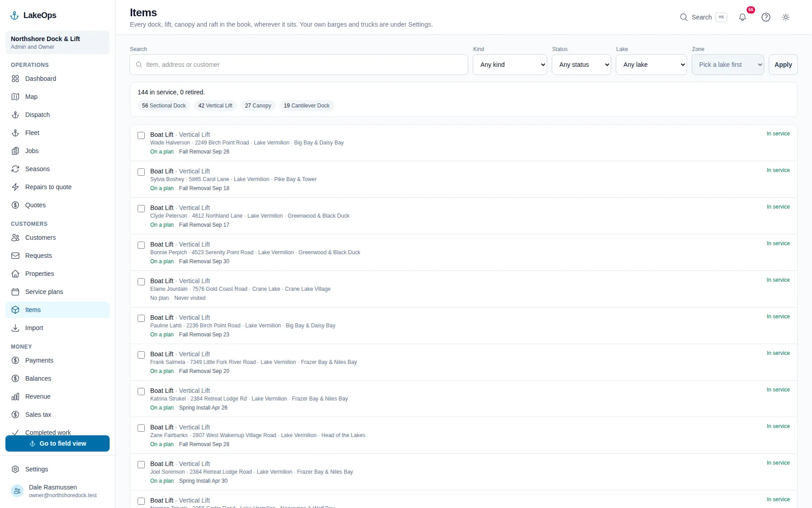
Task: Open the help question mark icon
Action: click(x=766, y=17)
